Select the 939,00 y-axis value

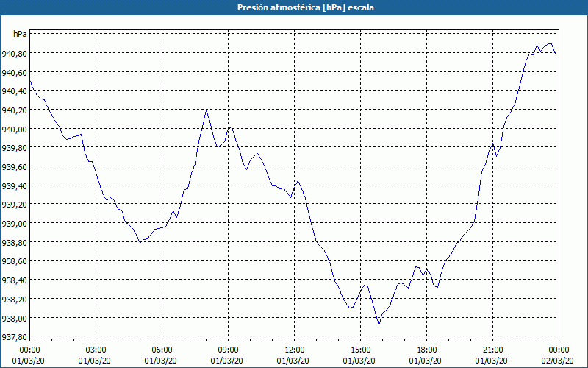(x=14, y=224)
